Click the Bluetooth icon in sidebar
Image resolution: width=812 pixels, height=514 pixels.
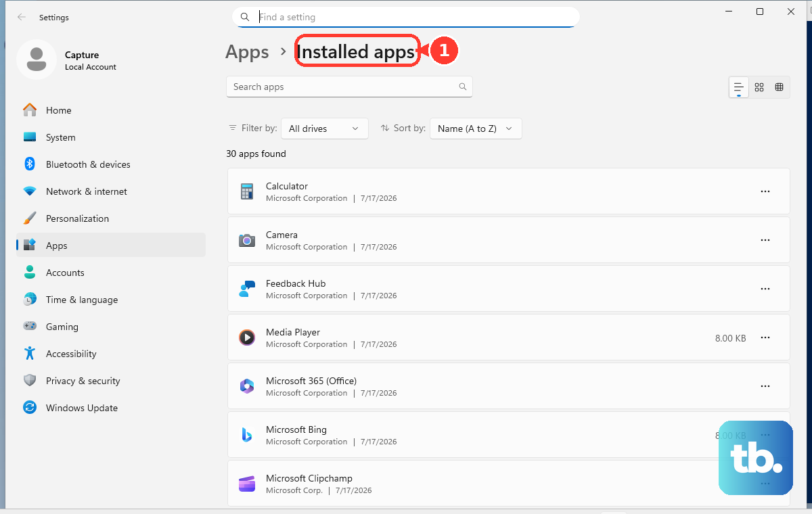tap(30, 164)
